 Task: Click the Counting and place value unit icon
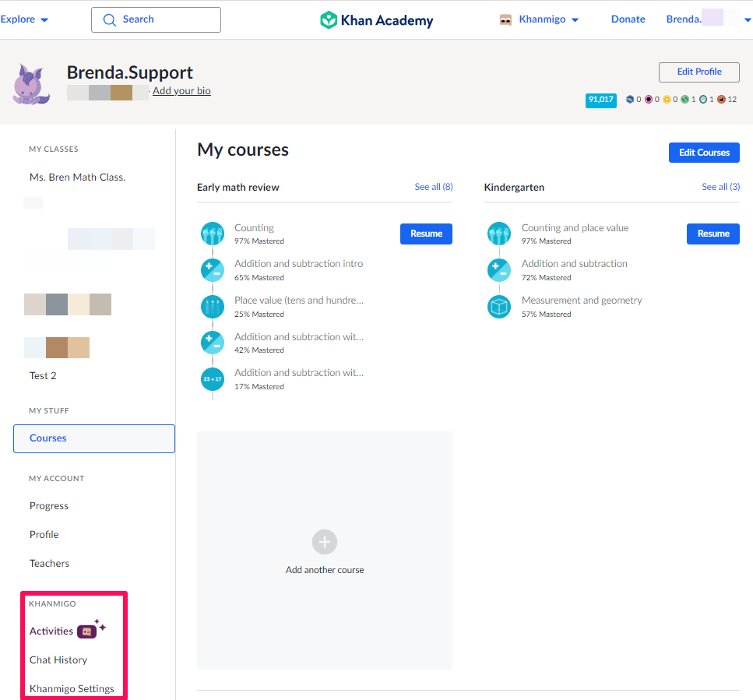499,234
